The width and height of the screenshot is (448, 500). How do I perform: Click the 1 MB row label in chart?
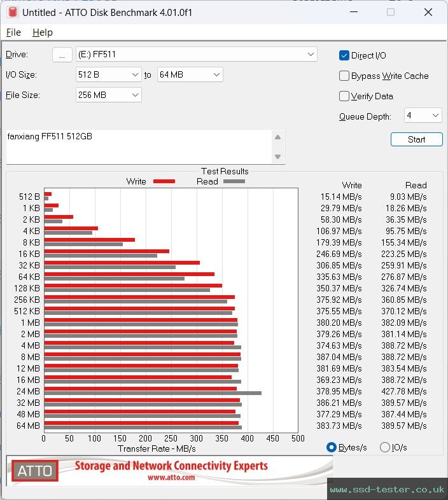coord(31,323)
